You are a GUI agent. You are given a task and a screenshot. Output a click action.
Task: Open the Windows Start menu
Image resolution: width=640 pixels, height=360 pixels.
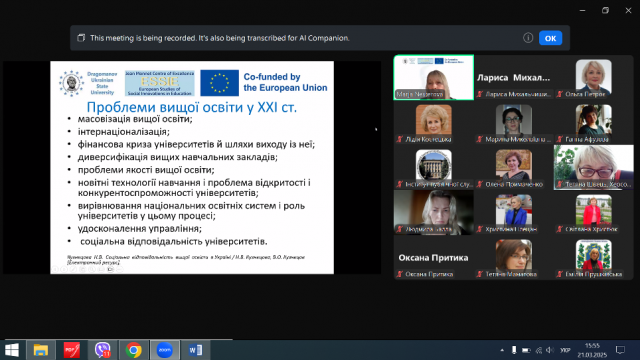tap(12, 350)
